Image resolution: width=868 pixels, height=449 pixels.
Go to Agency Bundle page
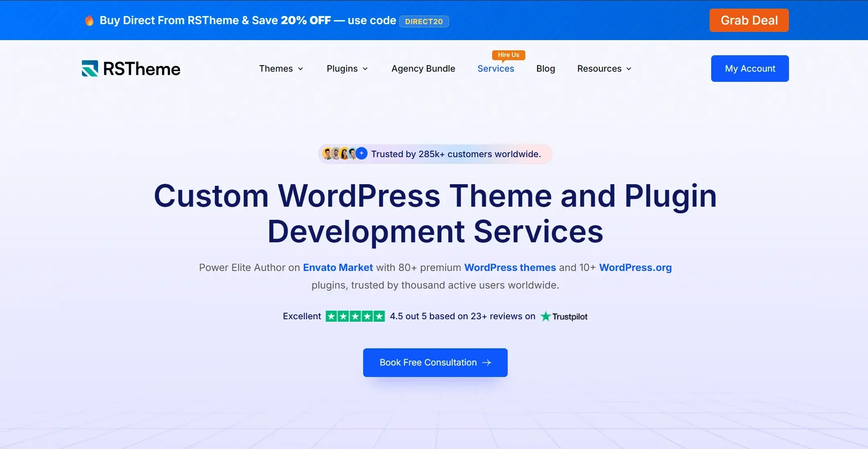click(x=423, y=68)
